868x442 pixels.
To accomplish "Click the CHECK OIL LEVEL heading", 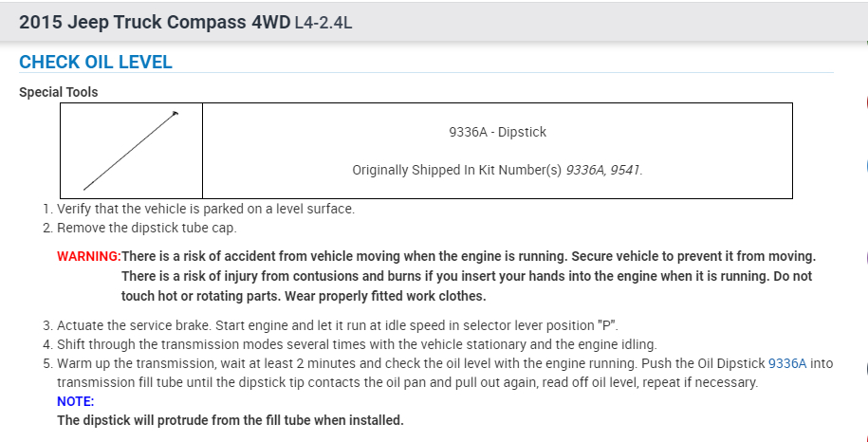I will point(96,63).
